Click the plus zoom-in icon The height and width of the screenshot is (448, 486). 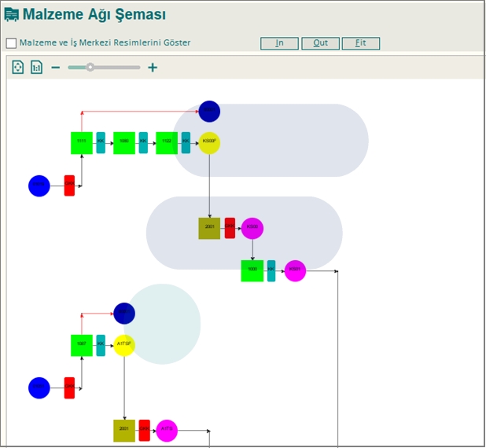click(153, 68)
